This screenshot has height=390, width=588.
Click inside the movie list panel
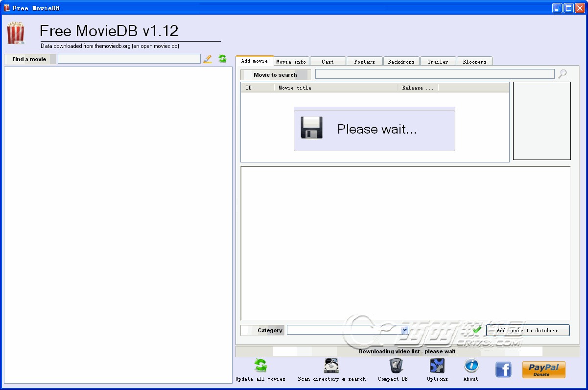[118, 225]
